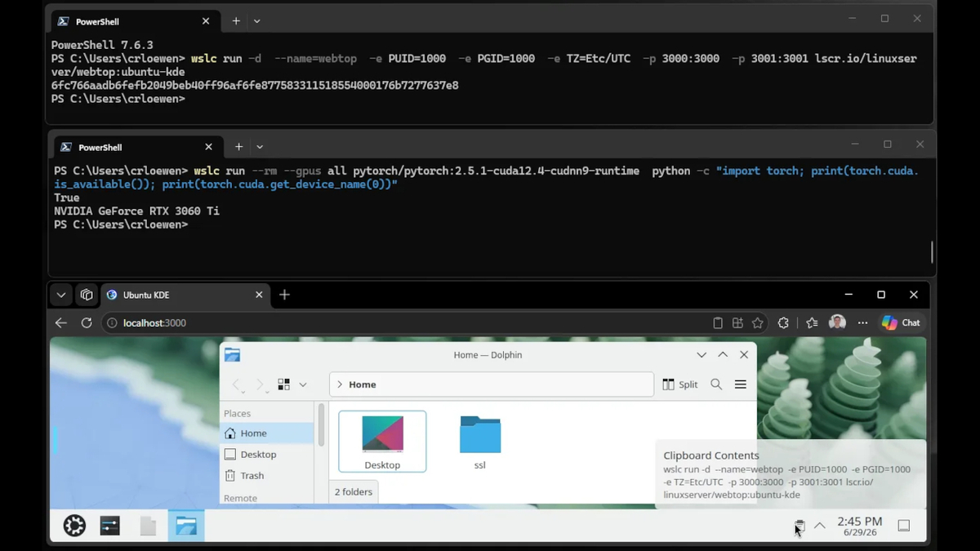
Task: View site information icon in address bar
Action: 112,323
